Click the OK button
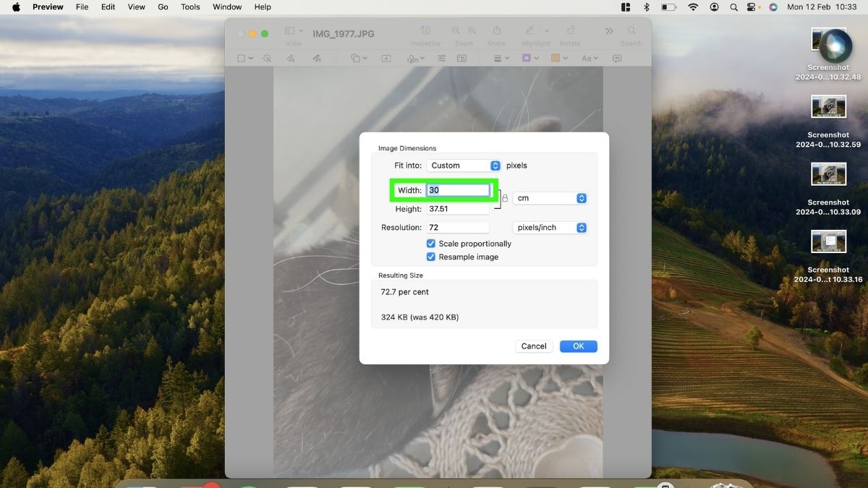The image size is (868, 488). [x=579, y=346]
